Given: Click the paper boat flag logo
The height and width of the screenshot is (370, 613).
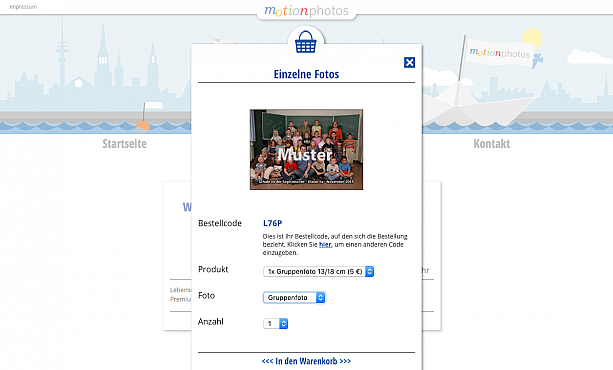Looking at the screenshot, I should [x=499, y=53].
